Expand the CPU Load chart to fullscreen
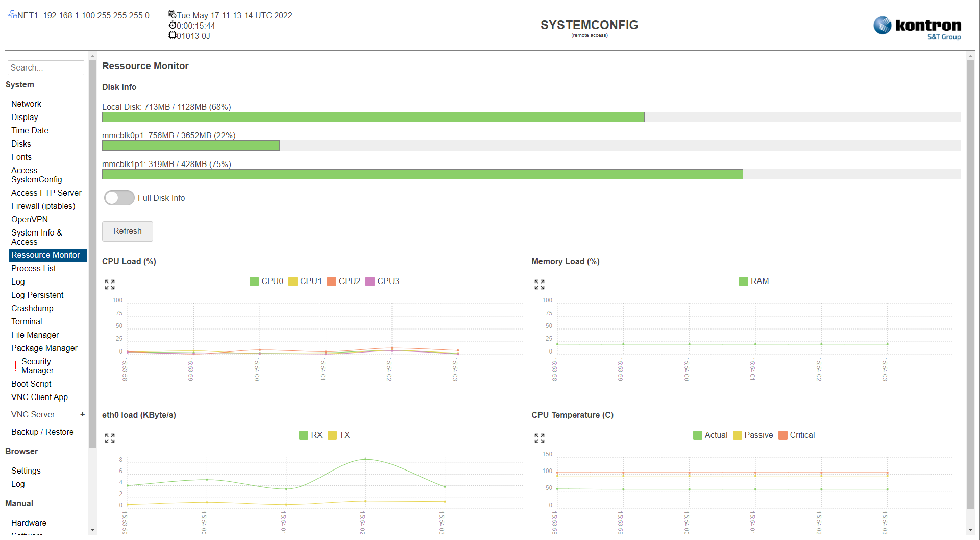This screenshot has height=540, width=980. 109,284
